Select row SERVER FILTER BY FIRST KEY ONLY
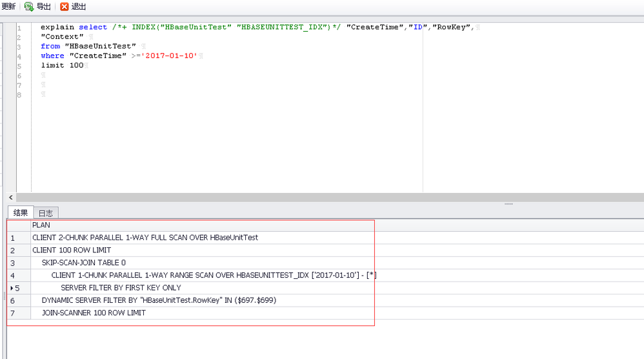644x359 pixels. [x=337, y=287]
